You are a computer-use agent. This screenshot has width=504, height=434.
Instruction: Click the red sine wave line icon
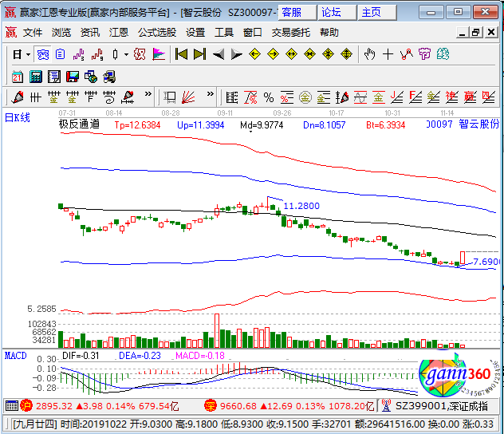coord(360,97)
